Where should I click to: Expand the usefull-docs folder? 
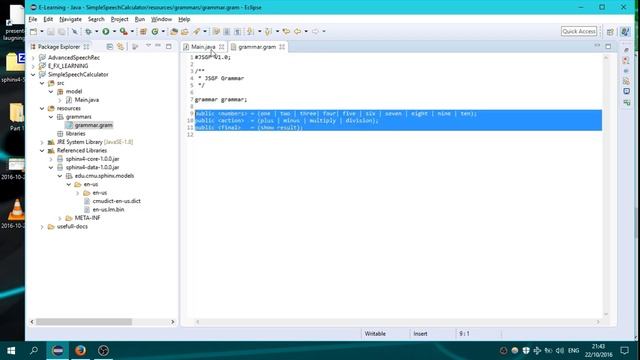[42, 227]
